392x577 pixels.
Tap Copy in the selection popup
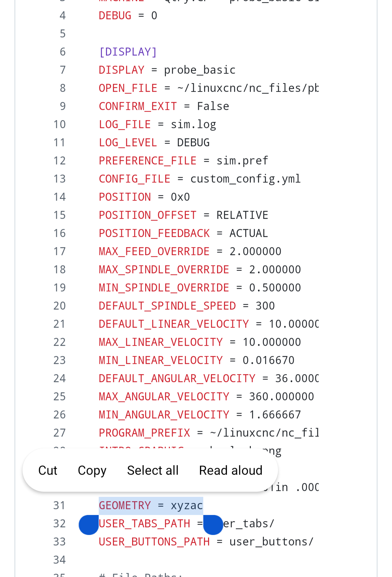(92, 470)
